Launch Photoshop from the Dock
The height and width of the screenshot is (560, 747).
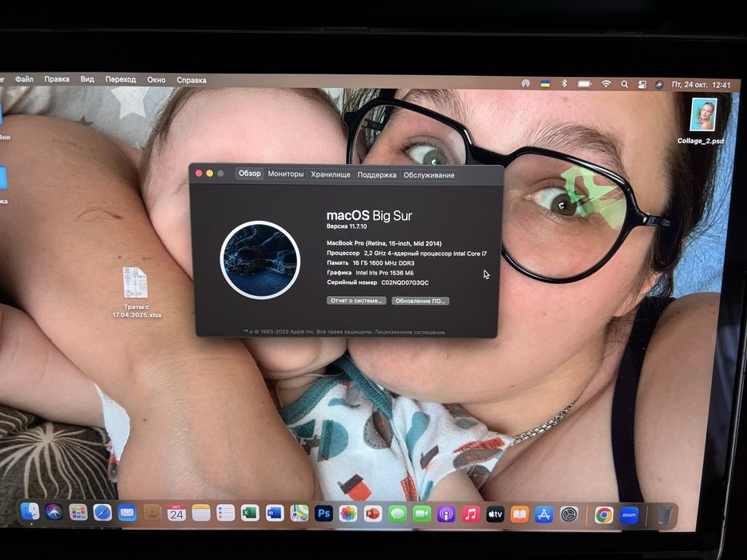tap(323, 514)
